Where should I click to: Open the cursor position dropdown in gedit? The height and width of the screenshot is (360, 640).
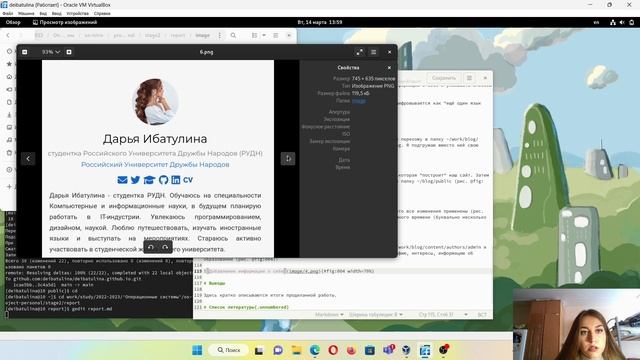pyautogui.click(x=443, y=315)
